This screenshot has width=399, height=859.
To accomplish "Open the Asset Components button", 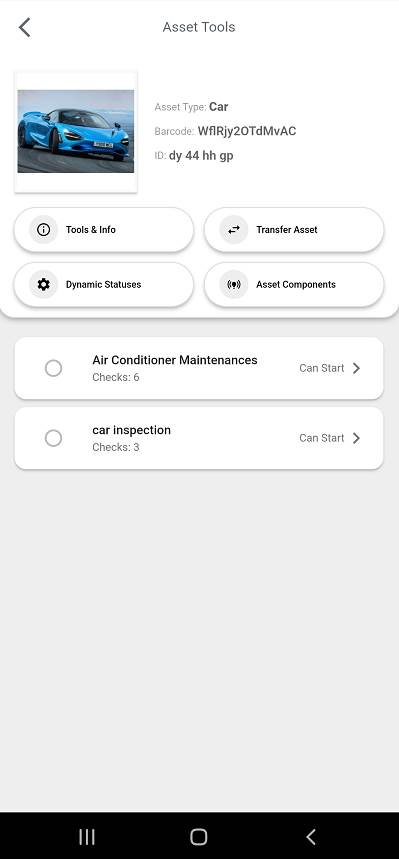I will pyautogui.click(x=294, y=284).
